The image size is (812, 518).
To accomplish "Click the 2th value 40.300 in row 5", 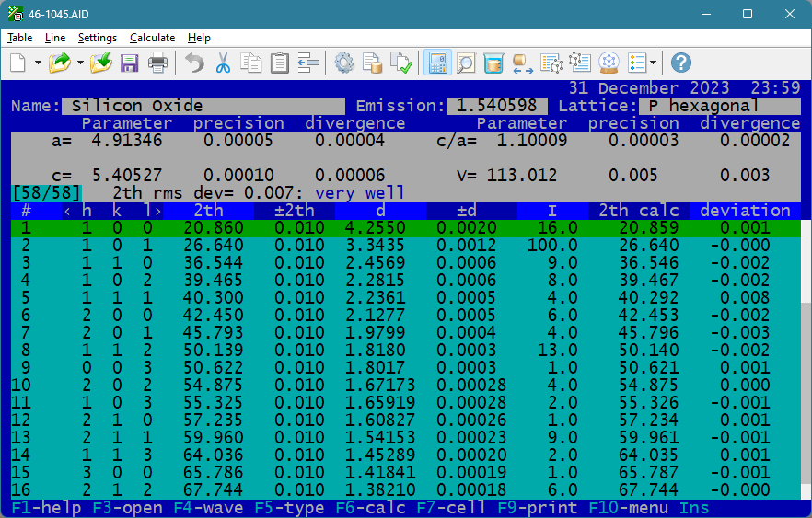I will coord(213,297).
